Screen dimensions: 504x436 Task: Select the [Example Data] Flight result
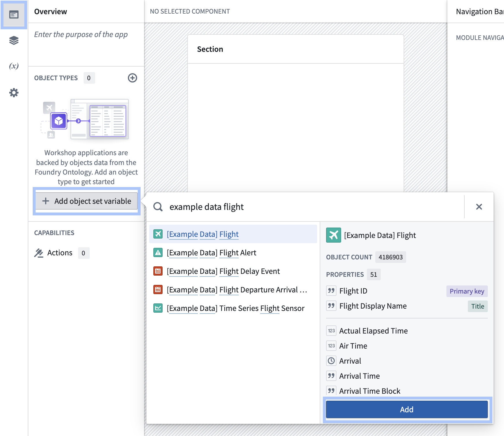233,234
